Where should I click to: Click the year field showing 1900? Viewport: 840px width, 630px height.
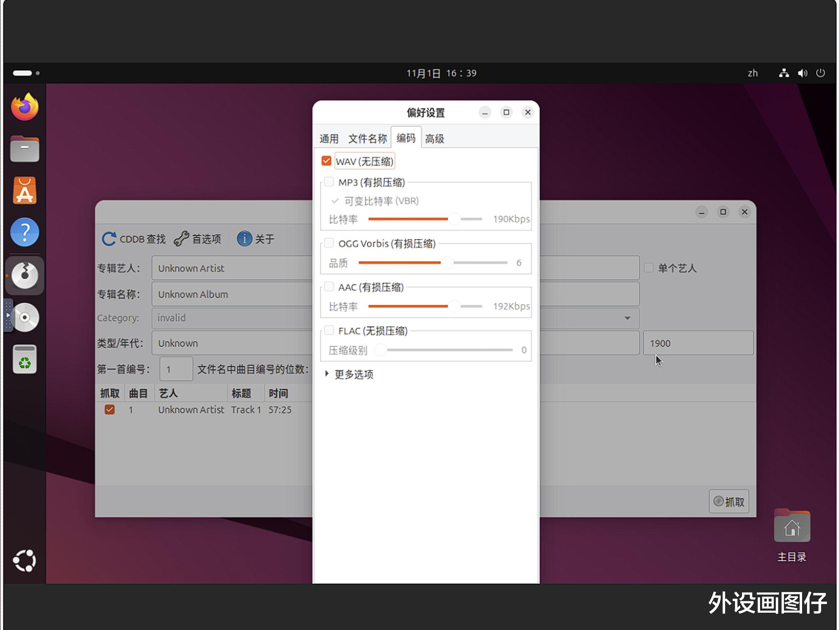click(698, 343)
